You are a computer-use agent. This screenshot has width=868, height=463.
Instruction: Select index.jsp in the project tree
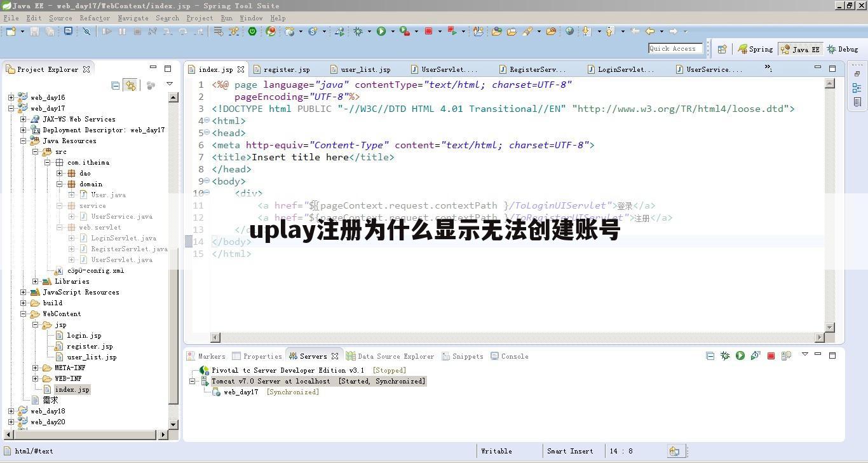[72, 389]
